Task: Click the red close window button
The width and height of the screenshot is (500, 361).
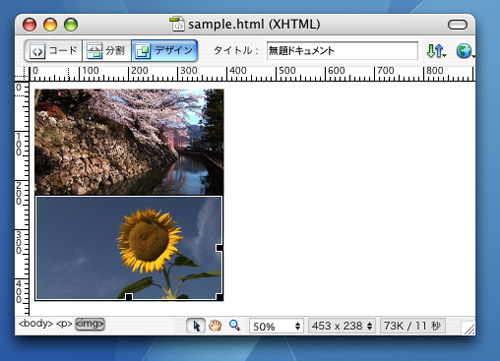Action: click(x=29, y=25)
